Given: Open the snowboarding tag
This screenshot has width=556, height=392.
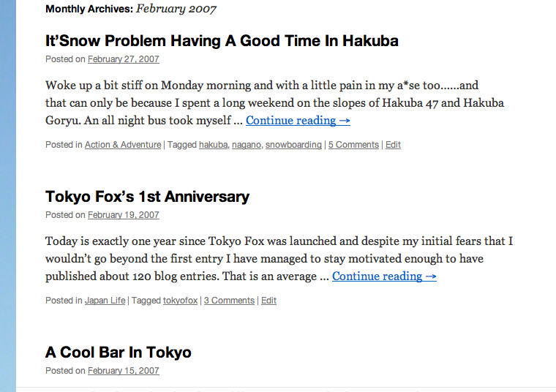Looking at the screenshot, I should 293,145.
